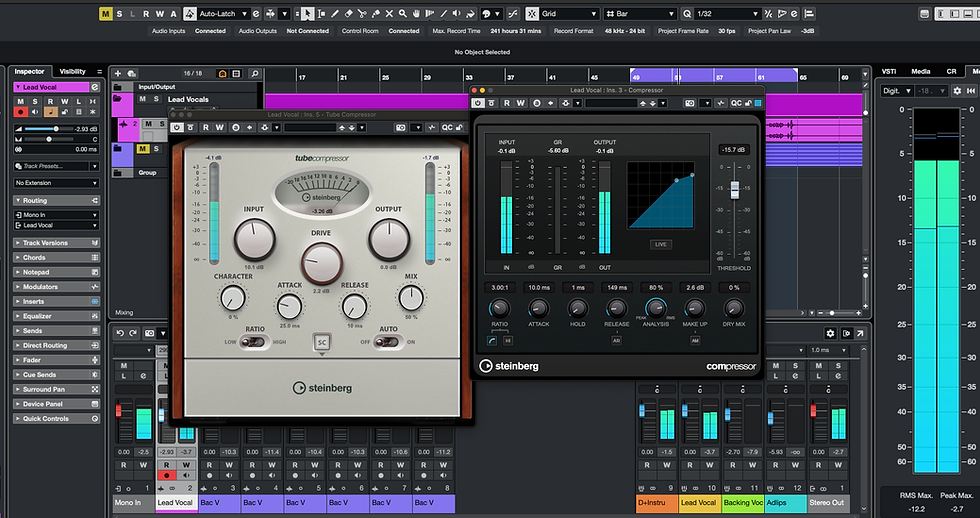Open the Track Presets dropdown arrow
980x518 pixels.
click(x=94, y=166)
